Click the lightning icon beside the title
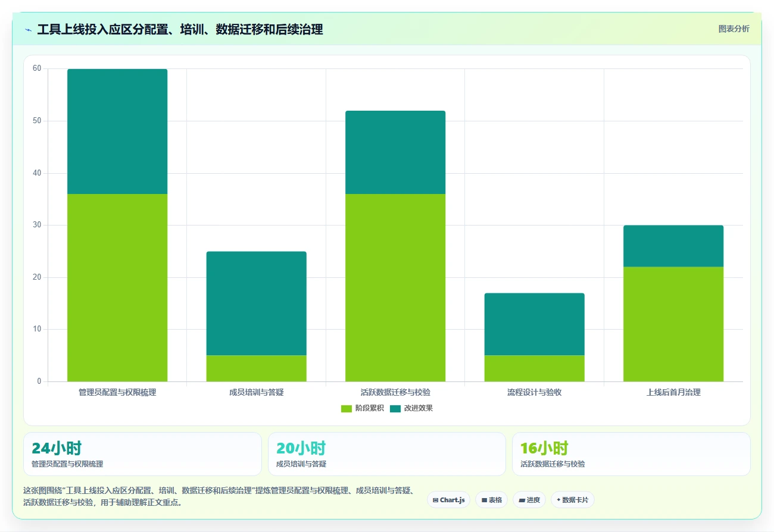The image size is (774, 532). (29, 30)
